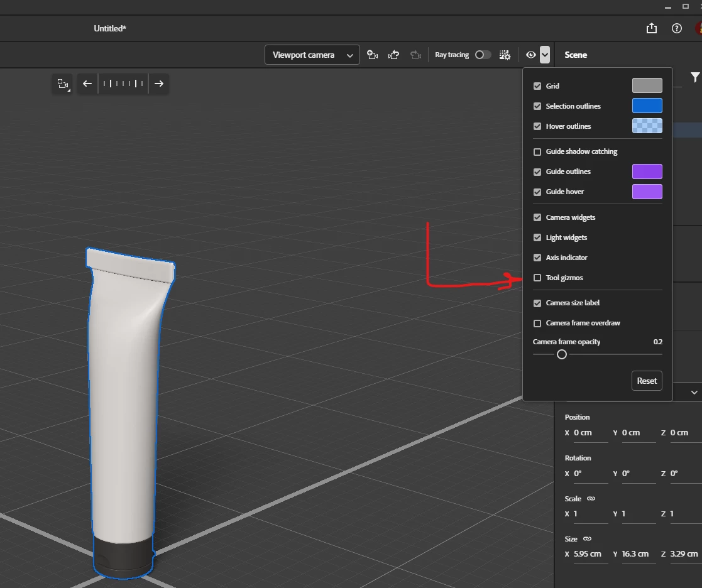Open the Hover outlines color swatch

pyautogui.click(x=647, y=126)
